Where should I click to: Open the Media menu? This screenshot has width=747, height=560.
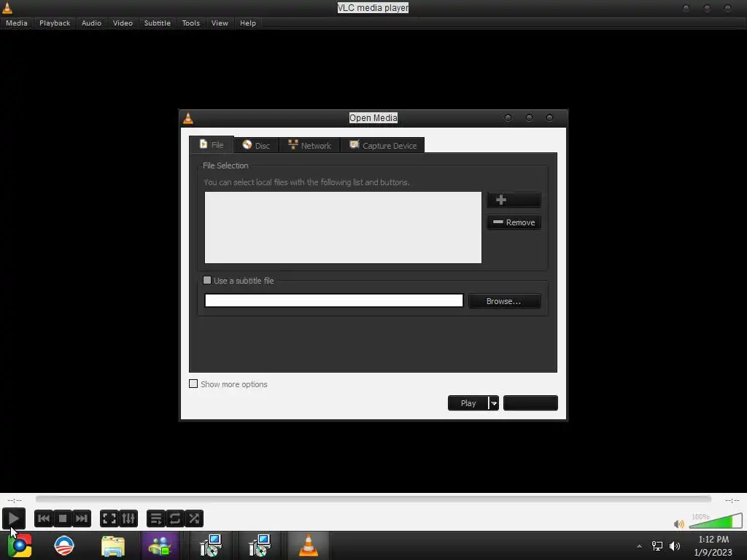17,23
